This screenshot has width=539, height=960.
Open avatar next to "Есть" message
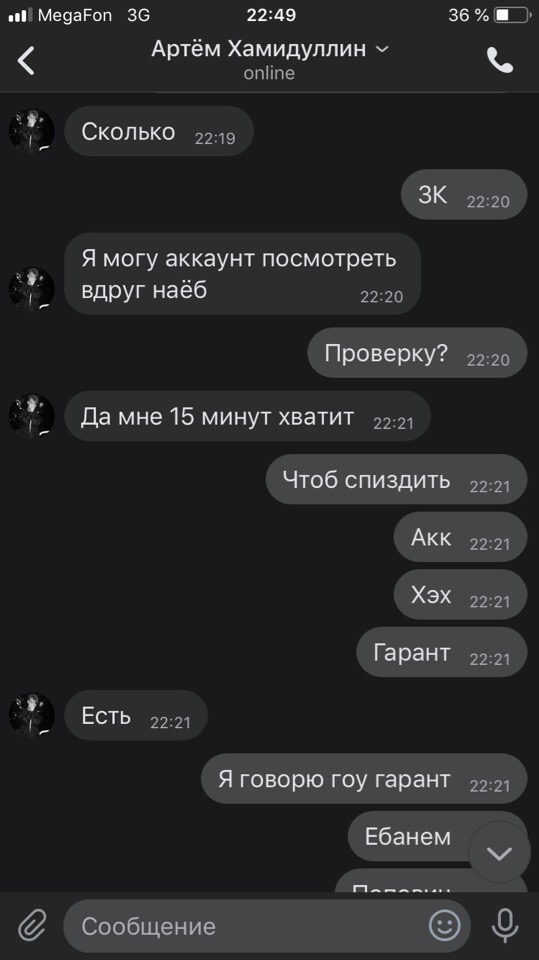tap(31, 714)
